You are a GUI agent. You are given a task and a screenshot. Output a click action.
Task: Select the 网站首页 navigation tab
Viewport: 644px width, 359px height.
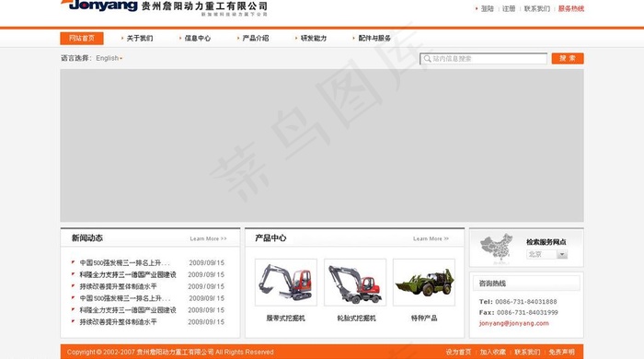[82, 38]
